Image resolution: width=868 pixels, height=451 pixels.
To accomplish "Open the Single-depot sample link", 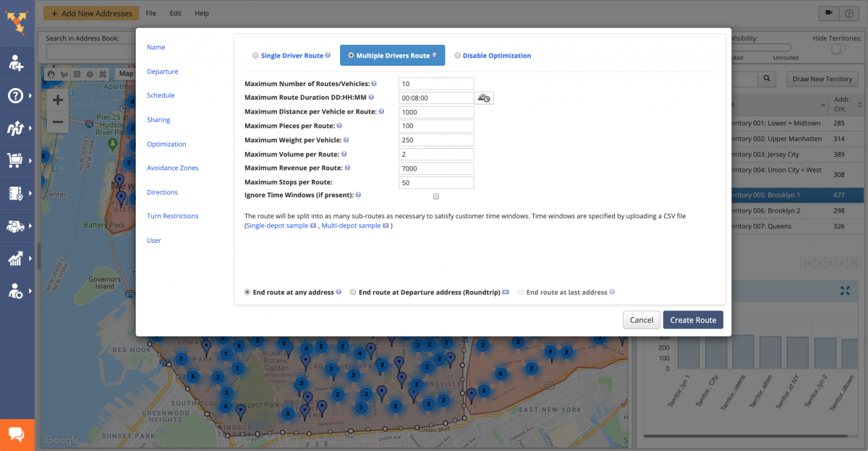I will tap(277, 226).
